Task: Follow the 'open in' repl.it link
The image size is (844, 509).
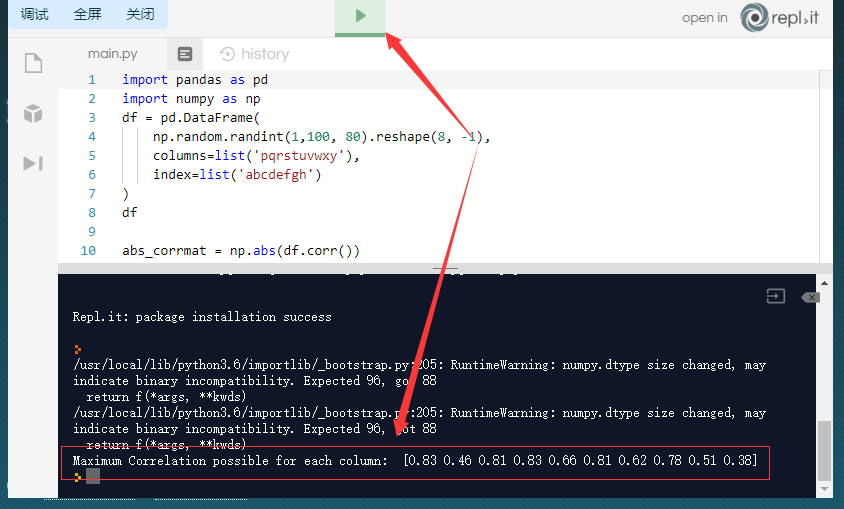Action: coord(705,18)
